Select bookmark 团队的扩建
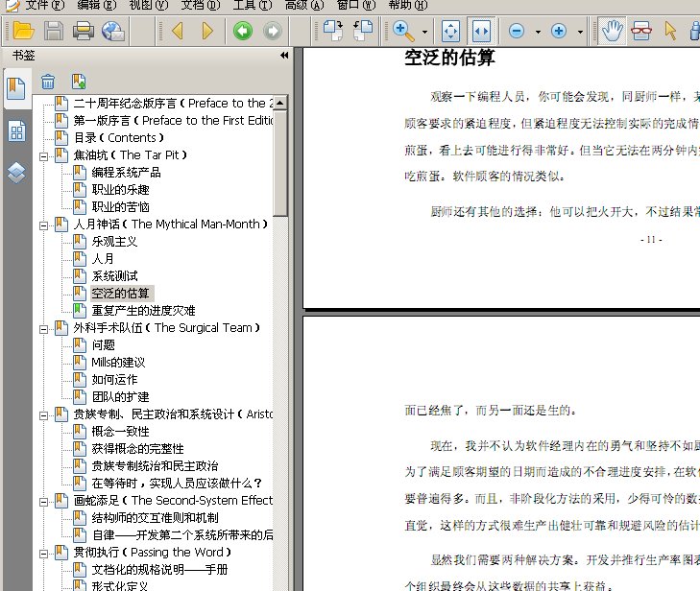Viewport: 700px width, 591px height. coord(121,397)
